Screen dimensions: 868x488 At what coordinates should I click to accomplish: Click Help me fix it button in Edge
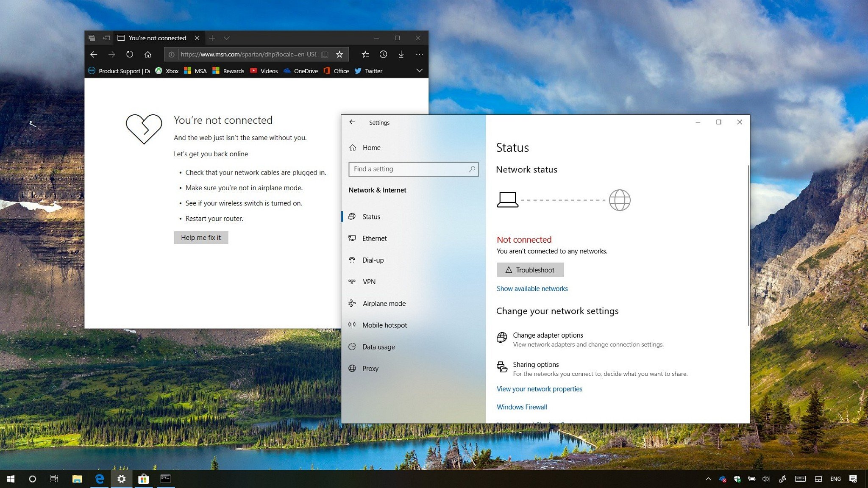pyautogui.click(x=201, y=237)
